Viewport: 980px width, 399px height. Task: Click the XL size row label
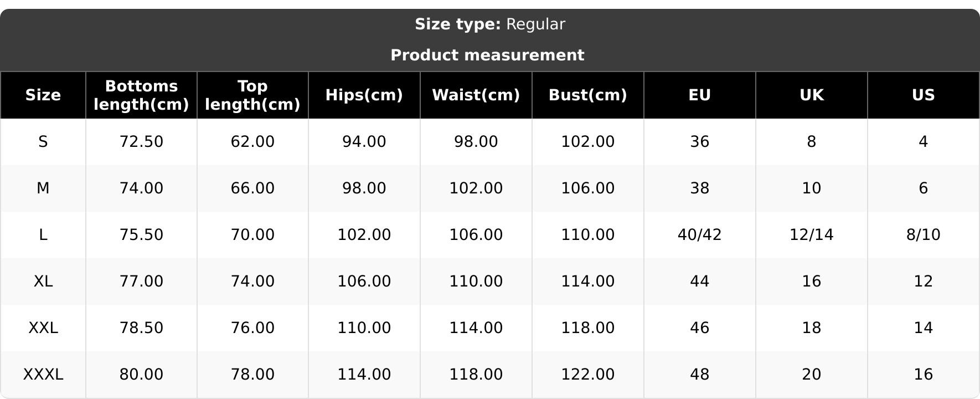click(43, 282)
